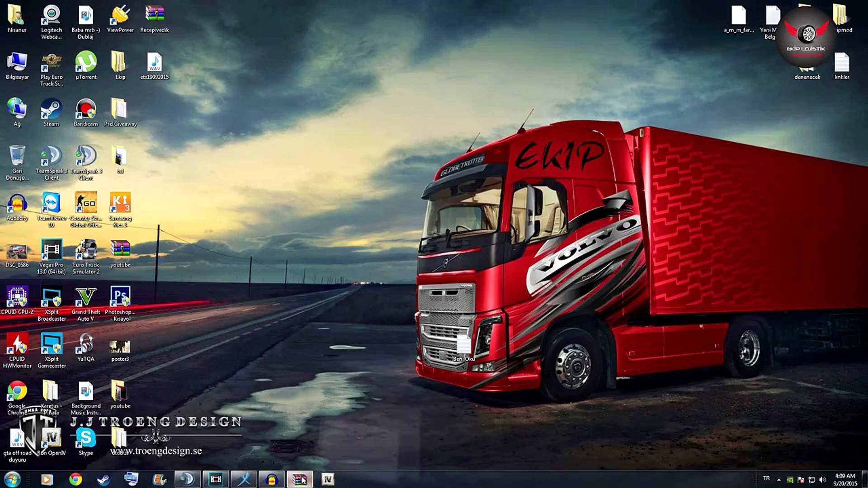Open the Geri Dönüşüm recycle bin
Screen dimensions: 868x488
[x=17, y=163]
